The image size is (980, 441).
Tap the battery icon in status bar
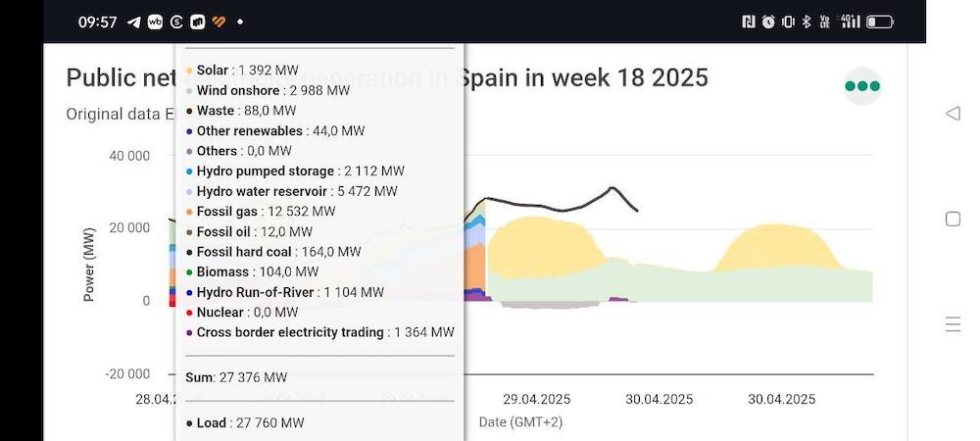click(x=879, y=22)
